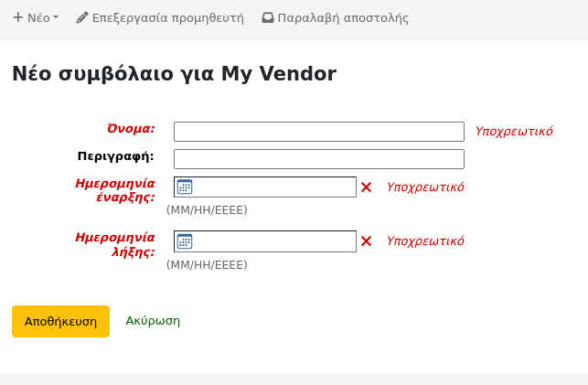
Task: Expand the Νέο dropdown caret
Action: [56, 17]
